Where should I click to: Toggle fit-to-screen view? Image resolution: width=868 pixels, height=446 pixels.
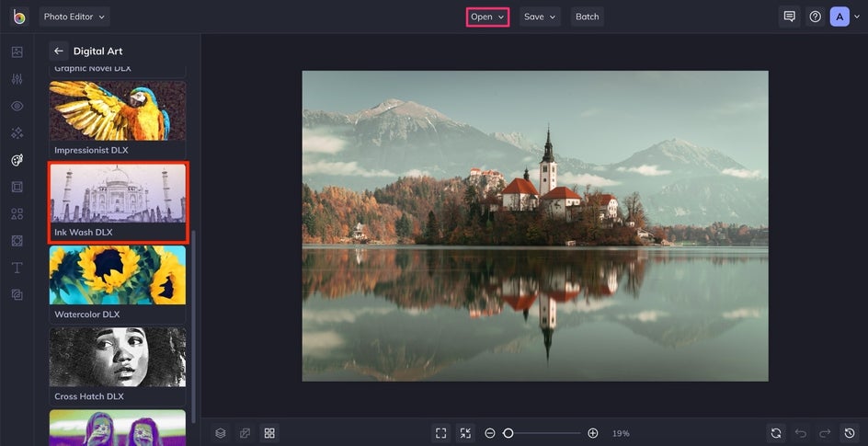pos(440,433)
